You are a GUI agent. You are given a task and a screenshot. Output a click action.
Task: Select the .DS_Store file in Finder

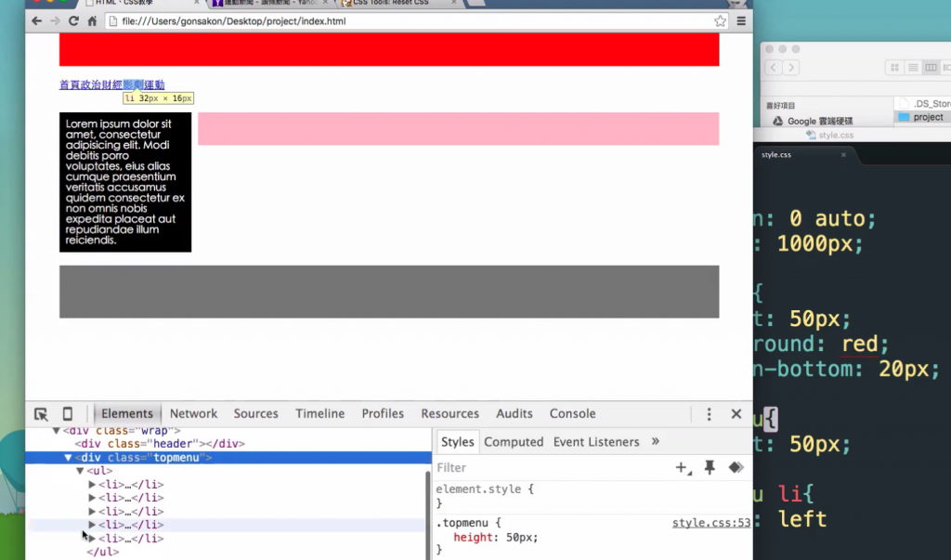(x=925, y=104)
